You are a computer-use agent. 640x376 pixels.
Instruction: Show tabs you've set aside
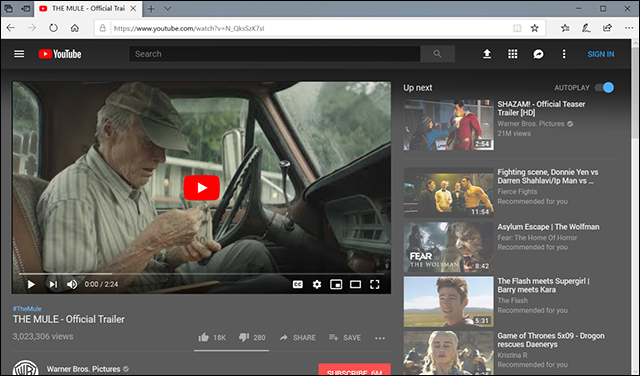click(9, 8)
